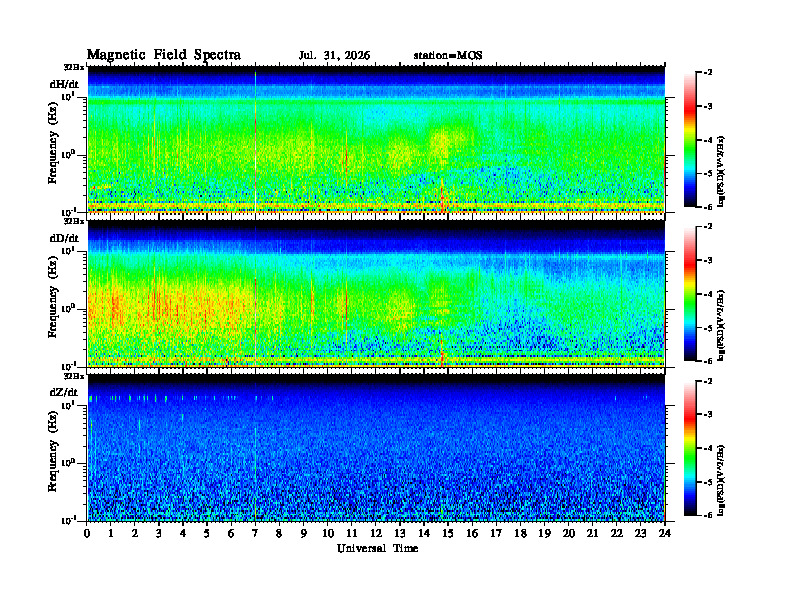
Task: Click inside the dH/dt spectrogram panel
Action: [x=376, y=139]
